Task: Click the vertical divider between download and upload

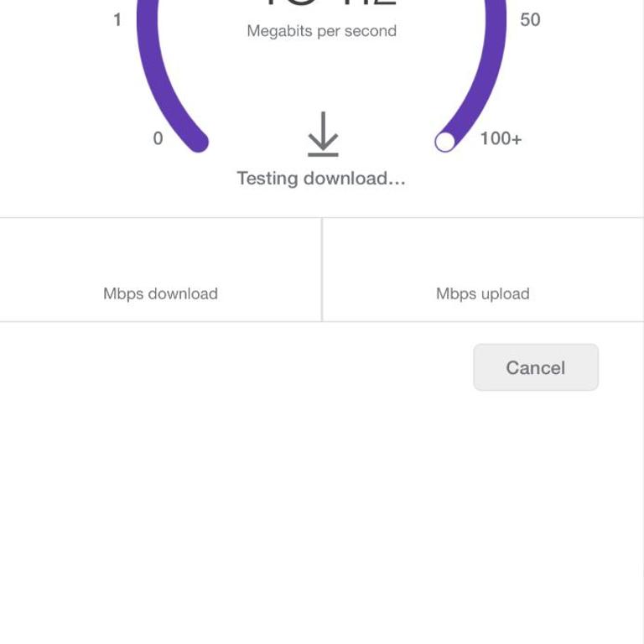Action: [322, 269]
